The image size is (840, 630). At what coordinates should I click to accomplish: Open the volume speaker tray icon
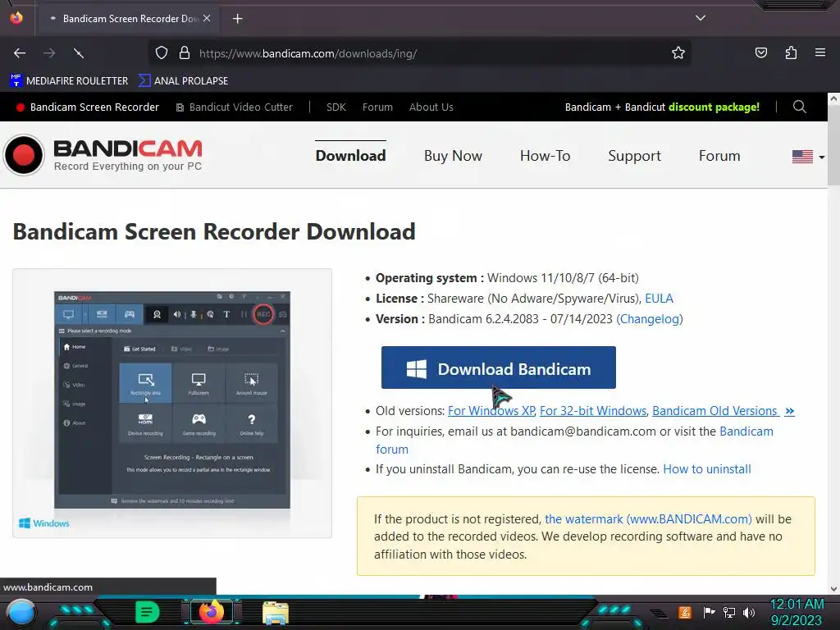[749, 612]
